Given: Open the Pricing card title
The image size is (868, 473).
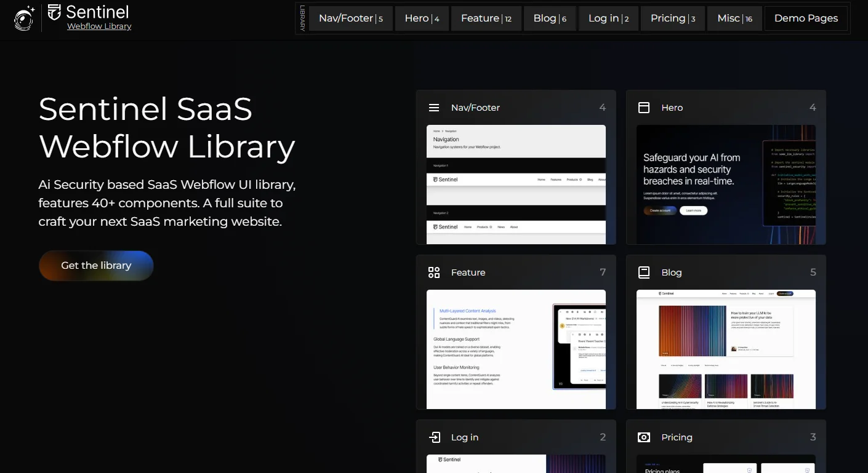Looking at the screenshot, I should (677, 437).
